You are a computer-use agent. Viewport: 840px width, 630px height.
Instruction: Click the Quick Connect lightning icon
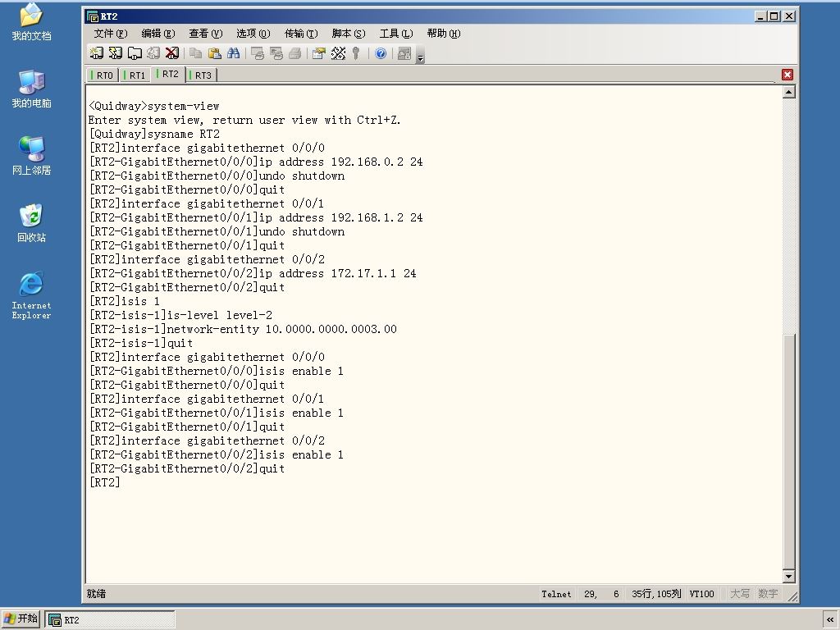click(115, 53)
